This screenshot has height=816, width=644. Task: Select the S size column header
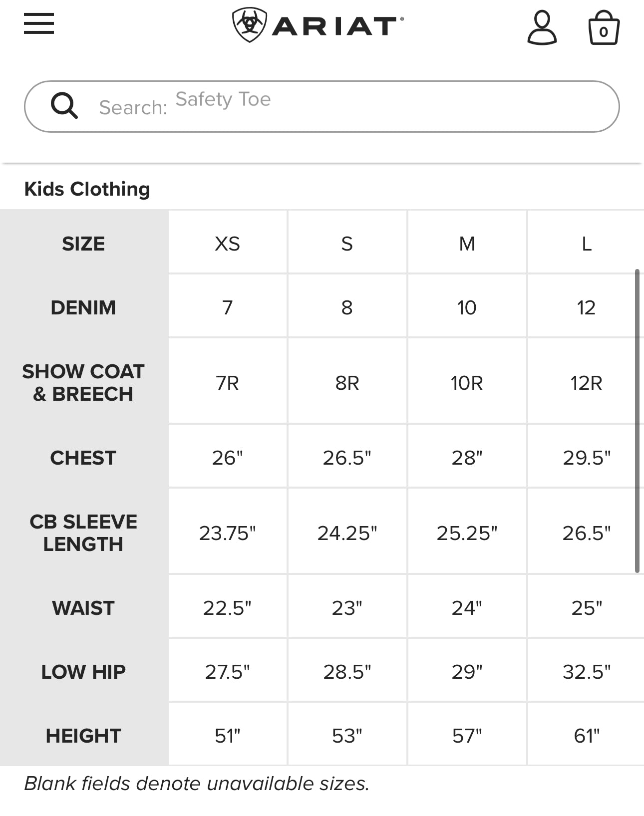(347, 244)
